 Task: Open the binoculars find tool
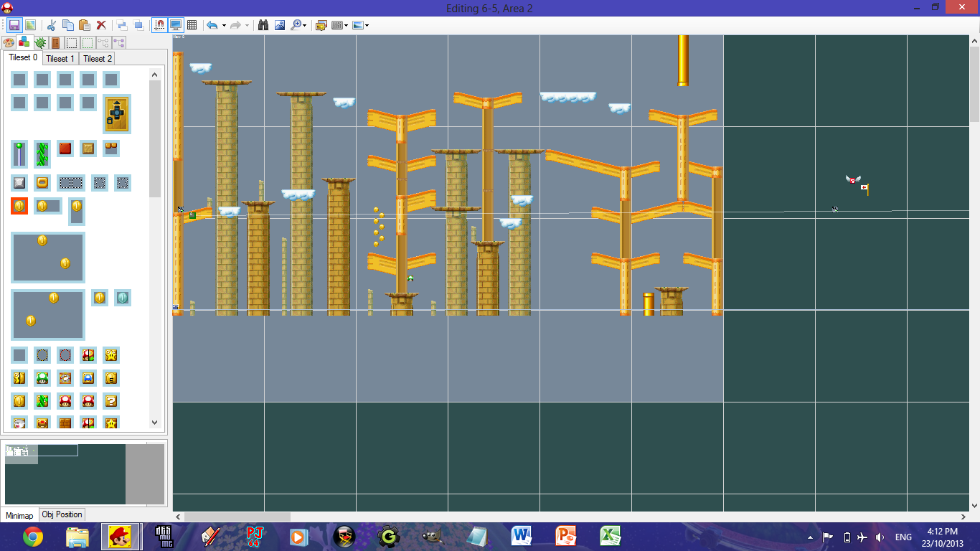point(263,25)
